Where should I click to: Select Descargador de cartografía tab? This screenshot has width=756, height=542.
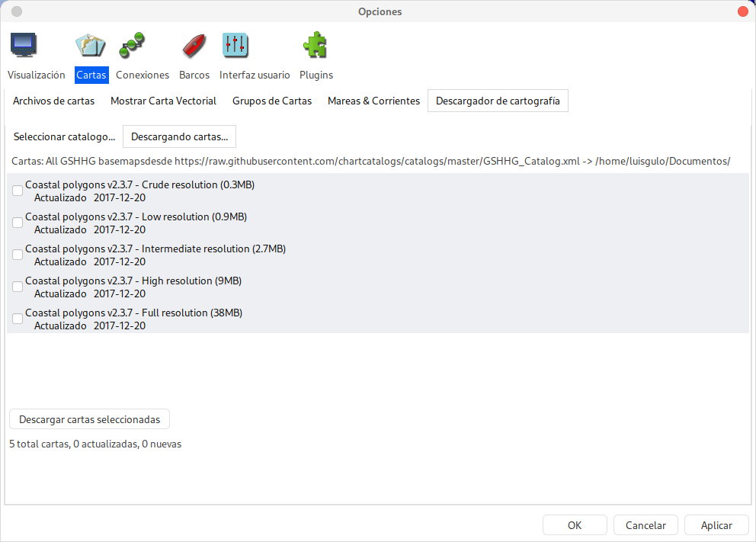pyautogui.click(x=498, y=101)
